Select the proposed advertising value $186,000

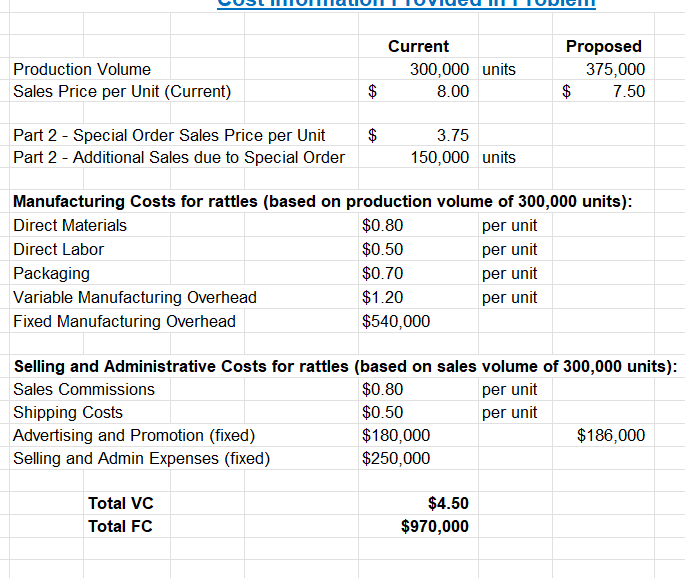click(x=603, y=435)
